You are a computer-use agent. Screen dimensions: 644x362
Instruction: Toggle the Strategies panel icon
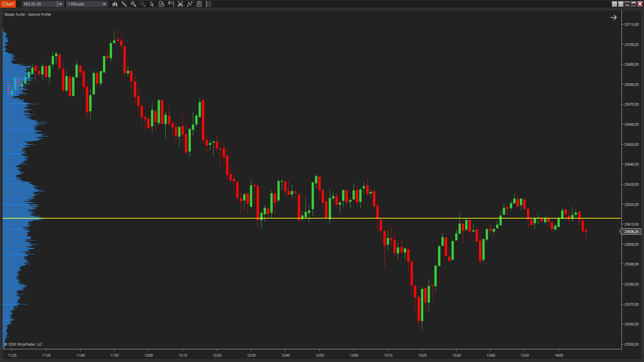(x=199, y=4)
